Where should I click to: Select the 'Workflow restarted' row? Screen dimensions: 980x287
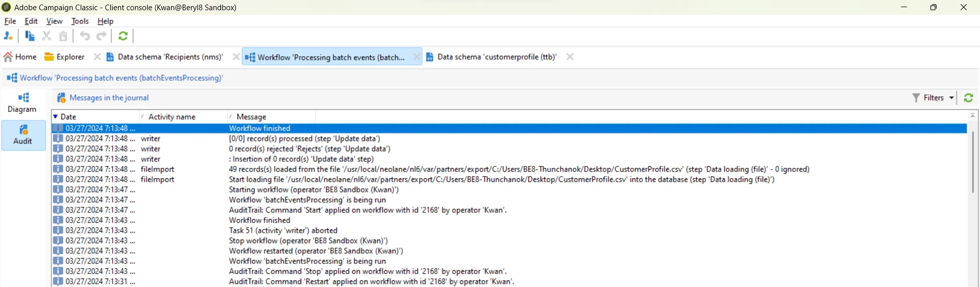click(509, 251)
